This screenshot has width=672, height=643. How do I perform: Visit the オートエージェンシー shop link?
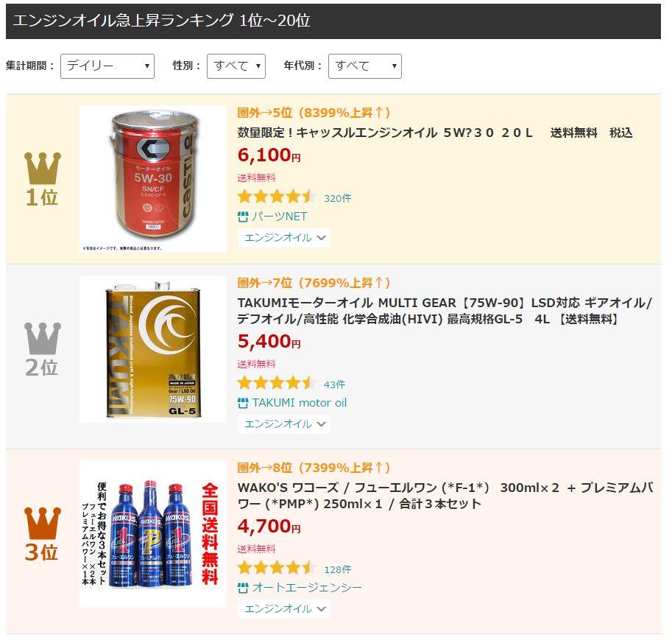click(307, 588)
